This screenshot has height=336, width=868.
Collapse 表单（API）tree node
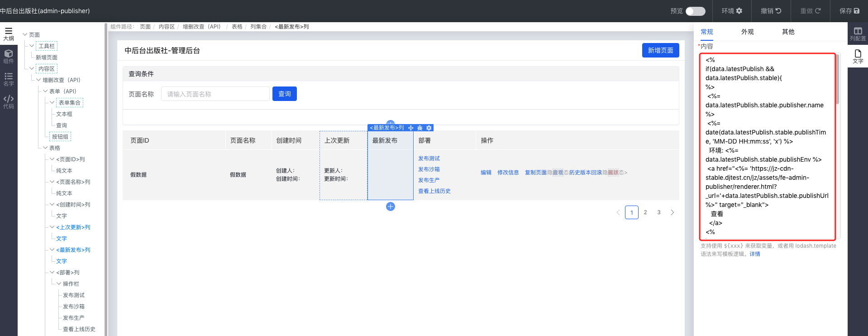pyautogui.click(x=45, y=91)
